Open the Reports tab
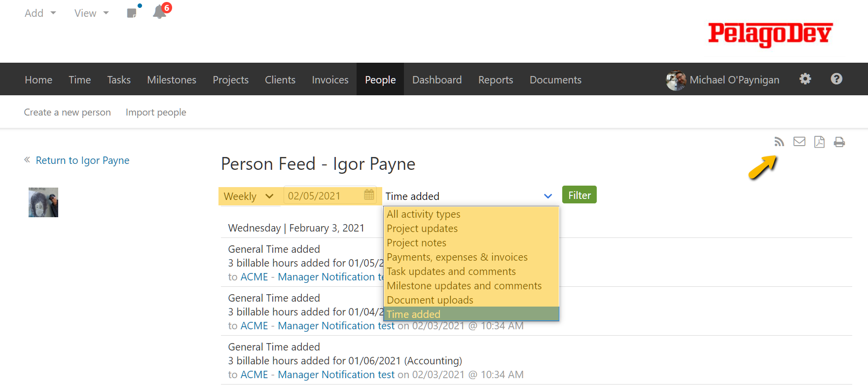Viewport: 868px width, 390px height. (x=496, y=79)
